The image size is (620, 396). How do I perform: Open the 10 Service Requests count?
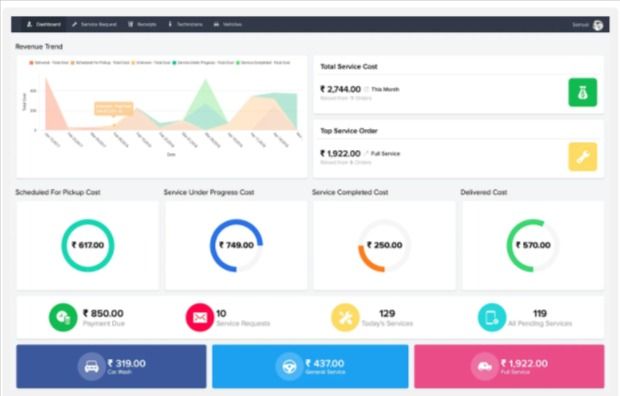coord(221,313)
